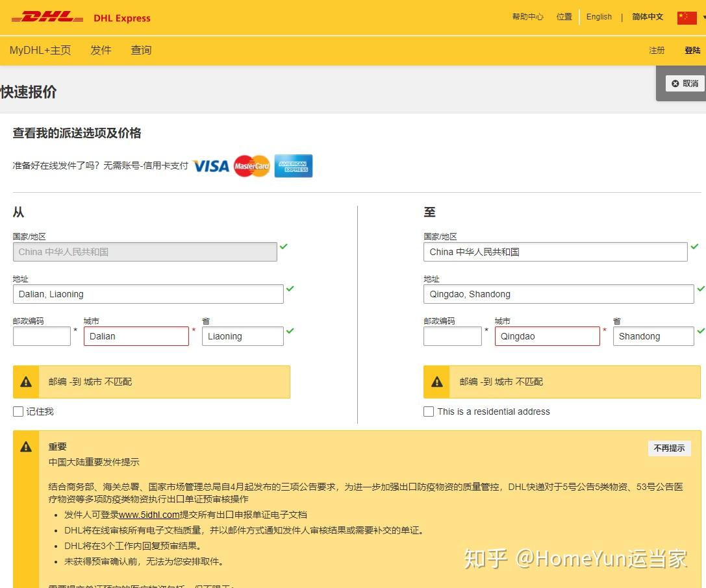Switch language to English

pyautogui.click(x=599, y=17)
